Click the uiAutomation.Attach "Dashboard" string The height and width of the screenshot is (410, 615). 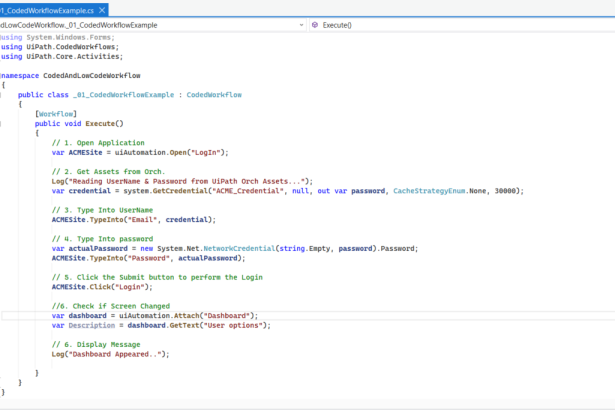pyautogui.click(x=227, y=315)
